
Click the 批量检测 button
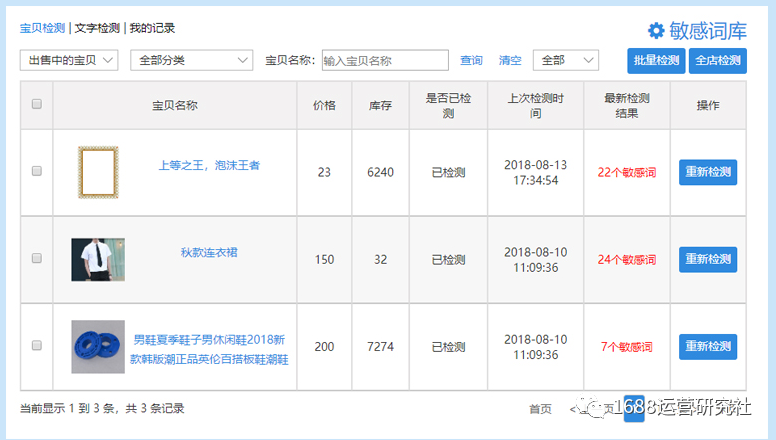coord(656,61)
